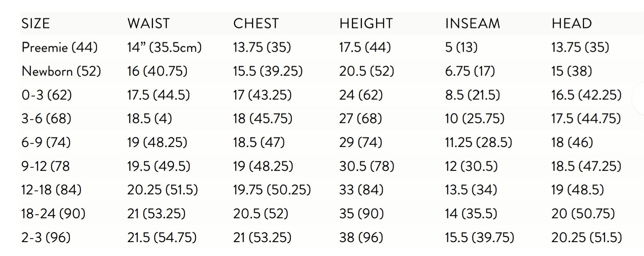Click the 19.75 (50.25) chest value
This screenshot has height=256, width=644.
[x=272, y=190]
